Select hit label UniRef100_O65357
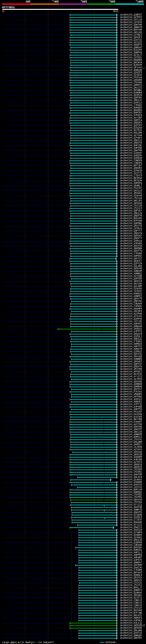146x644 pixels. [x=131, y=236]
